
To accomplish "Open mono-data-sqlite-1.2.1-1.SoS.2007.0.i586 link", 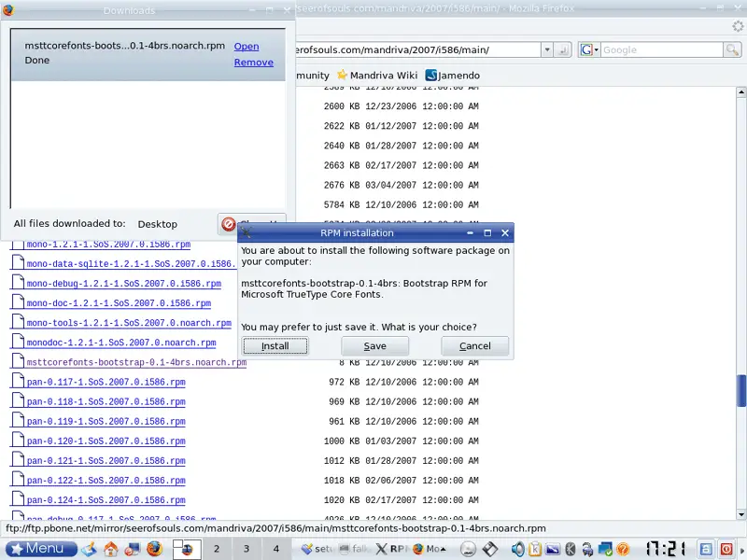I will 131,264.
